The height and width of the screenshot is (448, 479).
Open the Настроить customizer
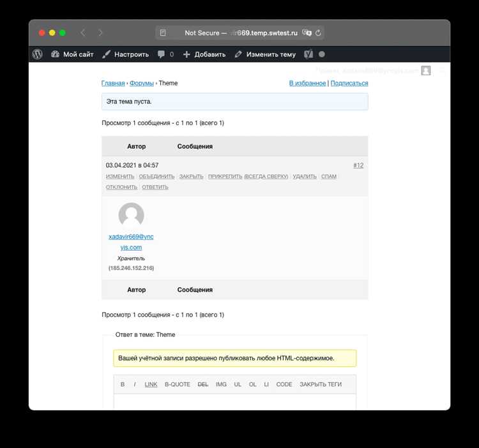pos(126,54)
